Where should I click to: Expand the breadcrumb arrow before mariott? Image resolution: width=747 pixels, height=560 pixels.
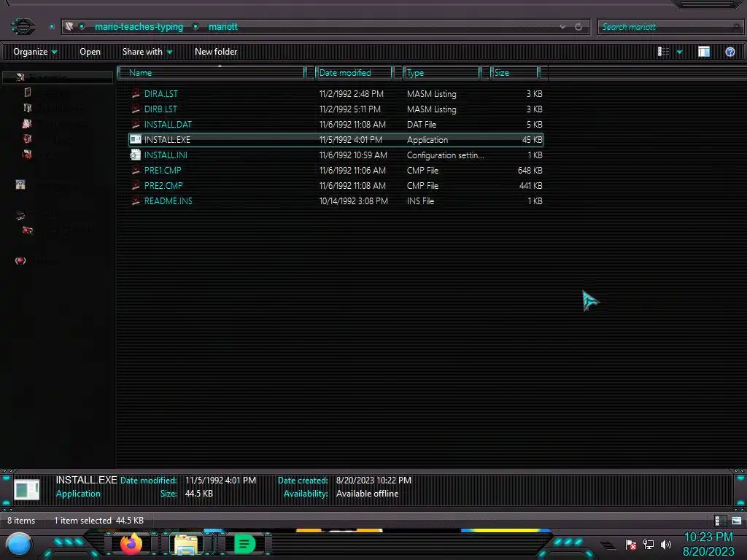tap(196, 27)
